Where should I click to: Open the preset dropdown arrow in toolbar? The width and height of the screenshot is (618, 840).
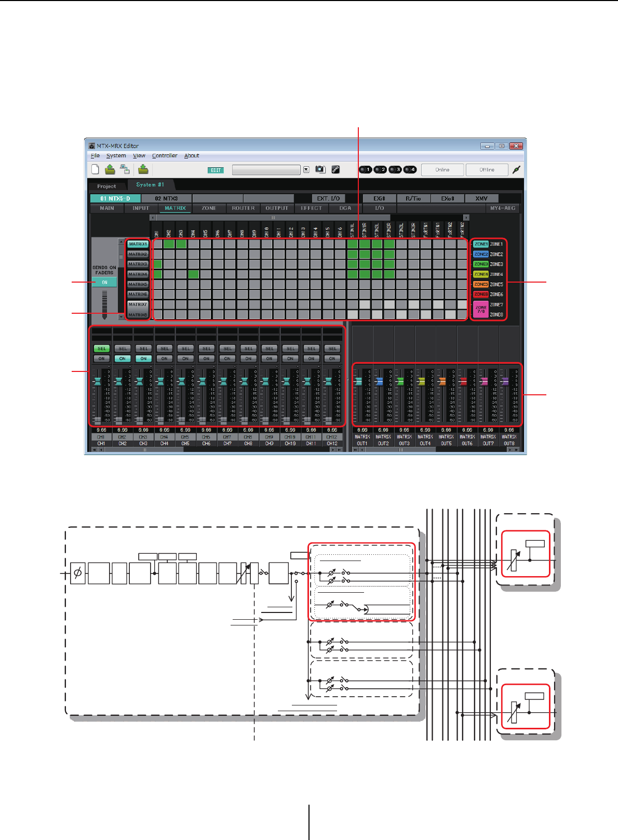[306, 169]
